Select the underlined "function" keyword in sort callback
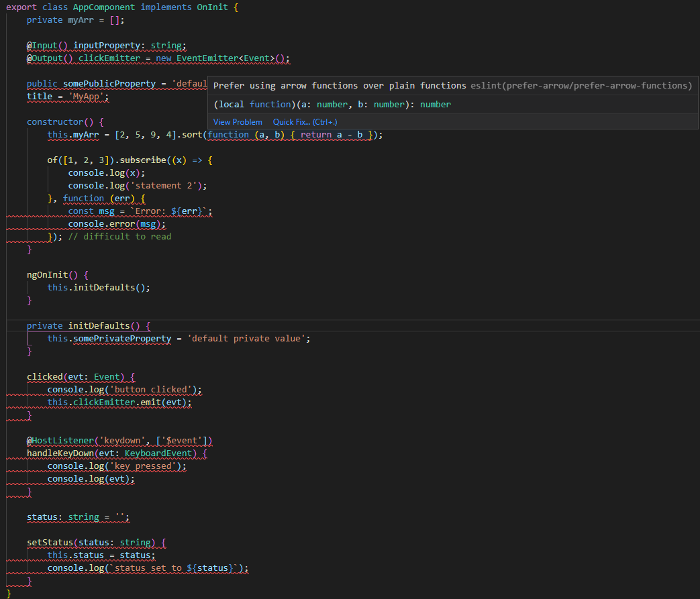This screenshot has width=700, height=599. [x=228, y=134]
